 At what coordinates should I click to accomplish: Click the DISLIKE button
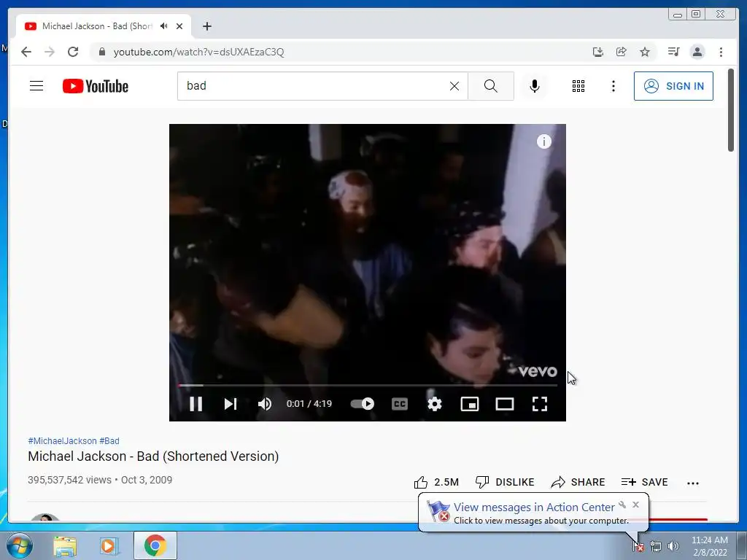click(x=505, y=483)
